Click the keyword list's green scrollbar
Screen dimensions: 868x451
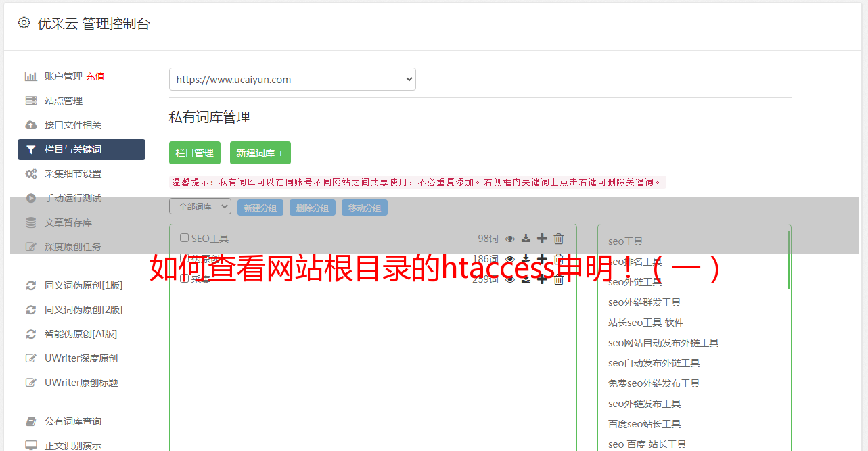tap(789, 260)
